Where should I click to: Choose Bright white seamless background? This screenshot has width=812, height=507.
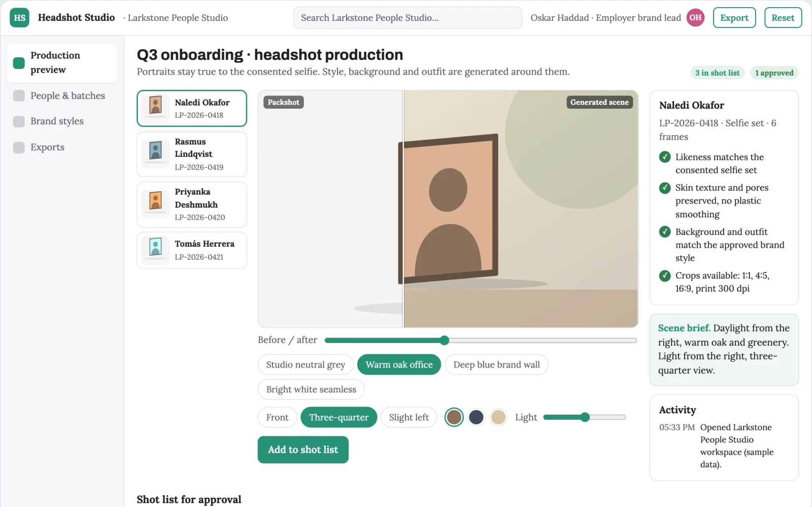coord(311,389)
